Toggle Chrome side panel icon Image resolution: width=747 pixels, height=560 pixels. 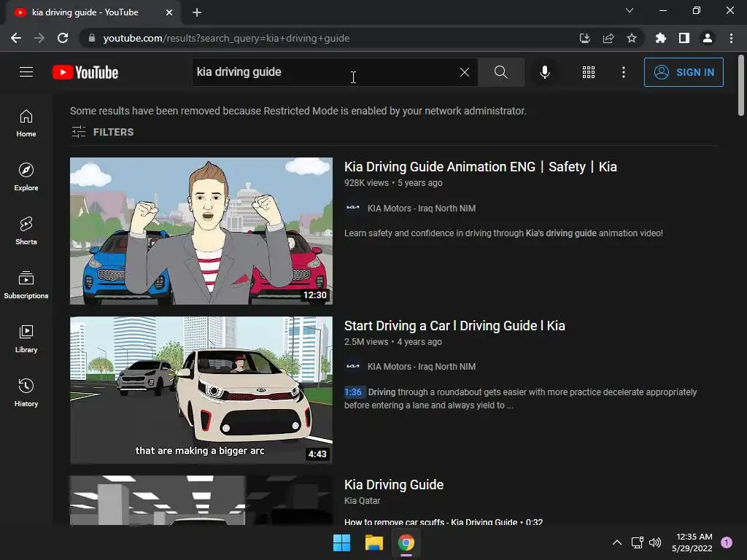[x=684, y=38]
